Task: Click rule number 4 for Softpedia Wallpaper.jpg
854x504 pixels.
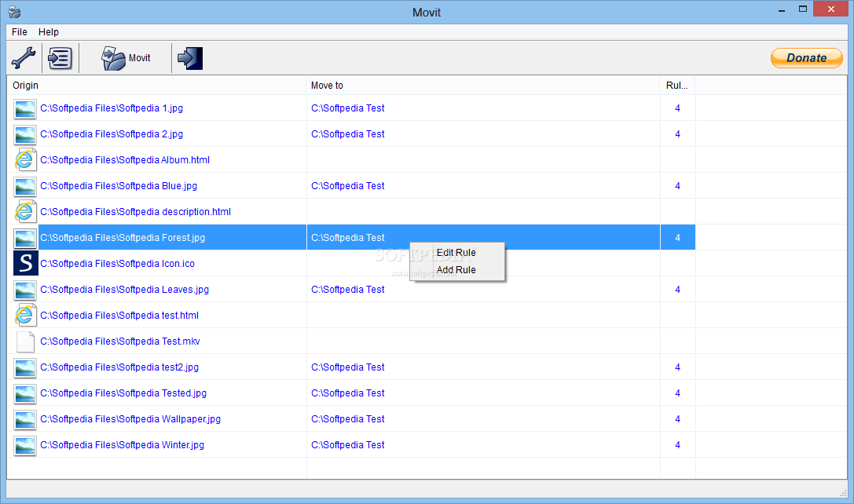Action: tap(677, 419)
